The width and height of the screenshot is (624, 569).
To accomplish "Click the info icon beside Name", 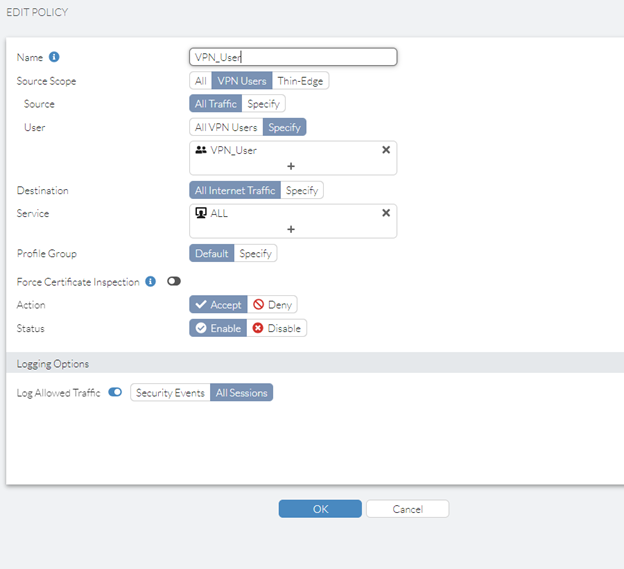I will pos(54,57).
